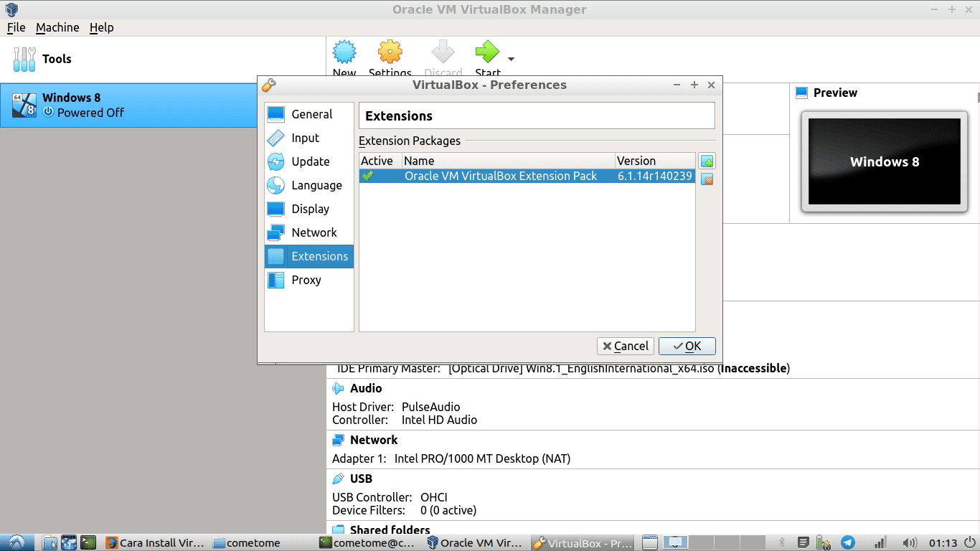This screenshot has height=551, width=980.
Task: Open the File menu
Action: pos(16,27)
